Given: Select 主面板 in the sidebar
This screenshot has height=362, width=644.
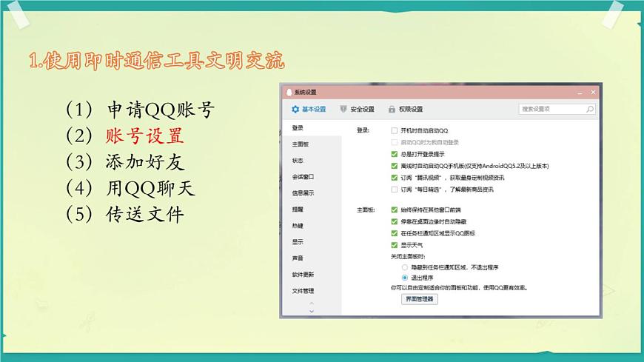Looking at the screenshot, I should [312, 144].
